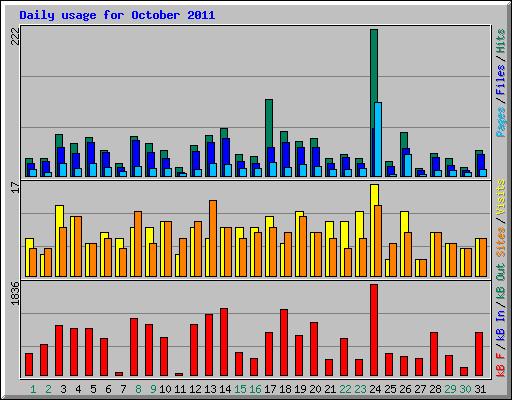Click the red kB bar for day 24
The width and height of the screenshot is (512, 400).
(374, 330)
